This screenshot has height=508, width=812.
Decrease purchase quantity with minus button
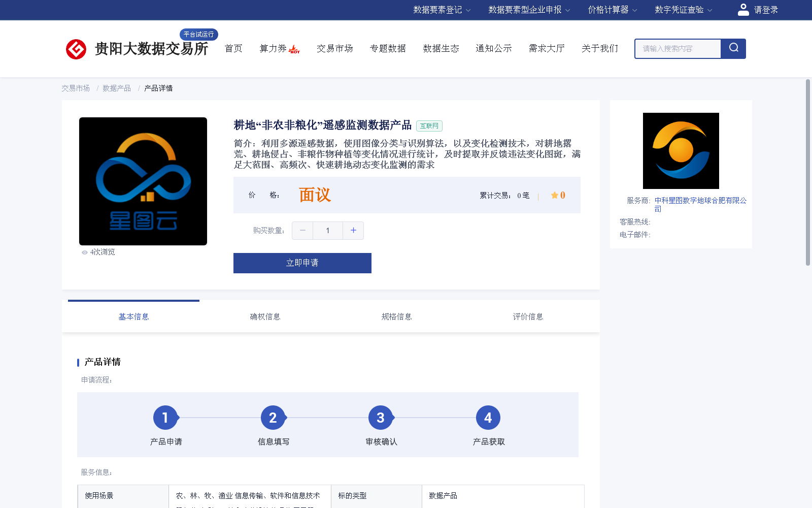pos(302,231)
